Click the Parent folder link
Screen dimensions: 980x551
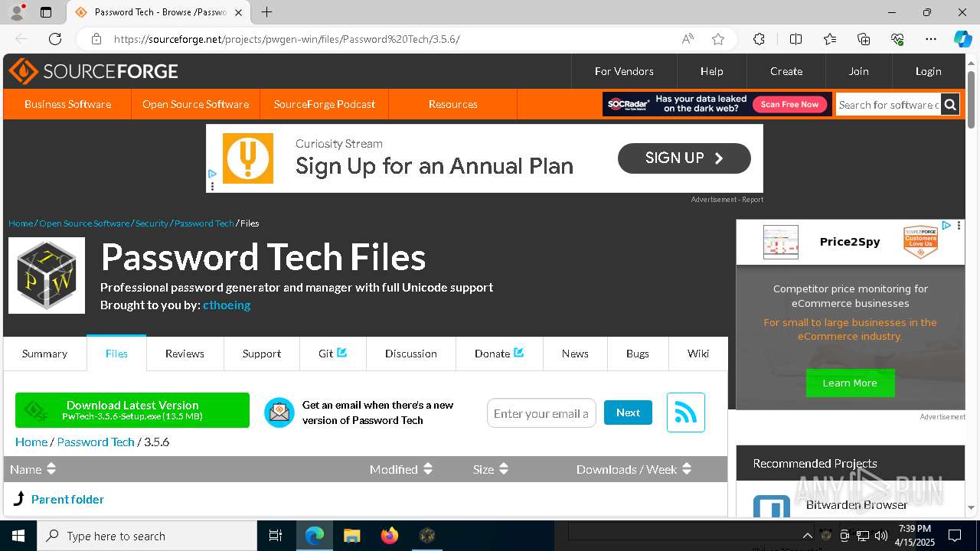(x=67, y=499)
